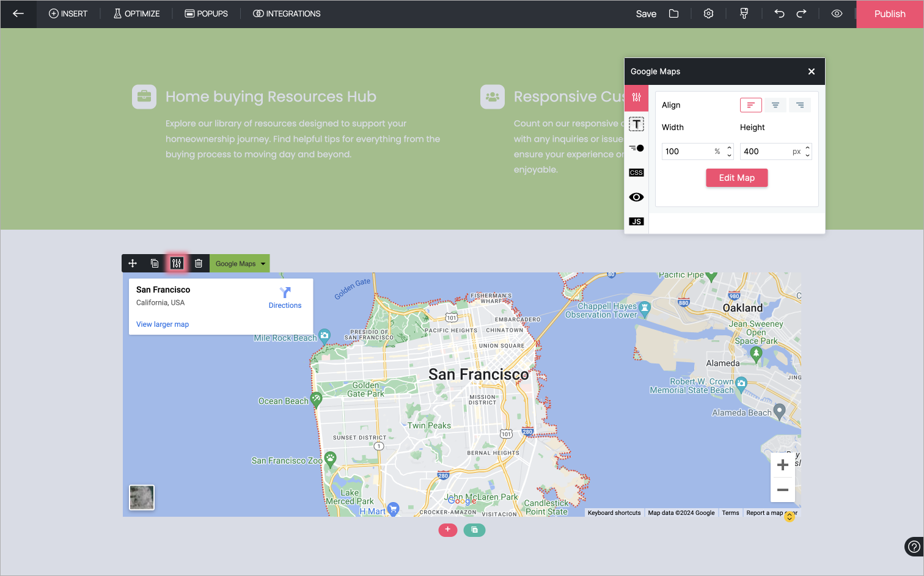Screen dimensions: 924x576
Task: Delete the Google Maps element with trash icon
Action: tap(199, 263)
